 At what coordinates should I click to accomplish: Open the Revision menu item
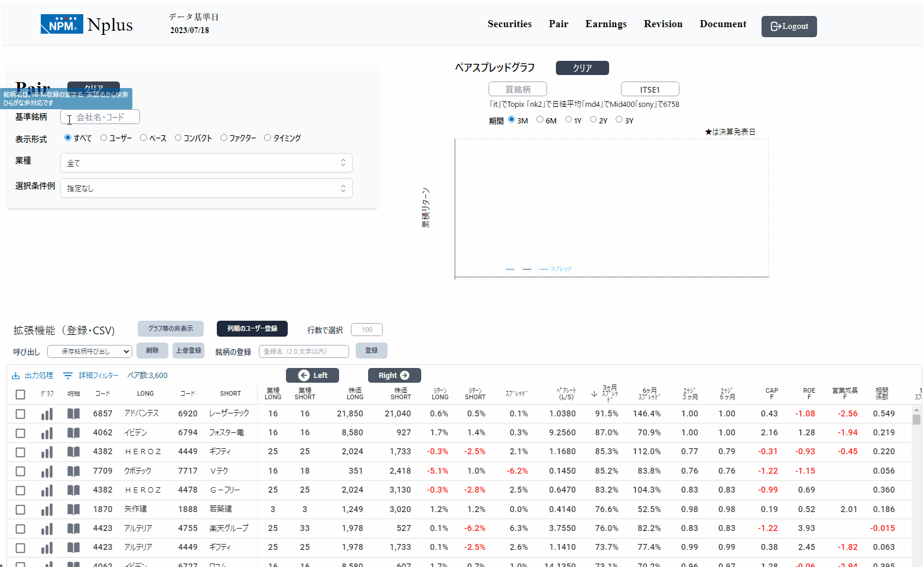coord(663,24)
